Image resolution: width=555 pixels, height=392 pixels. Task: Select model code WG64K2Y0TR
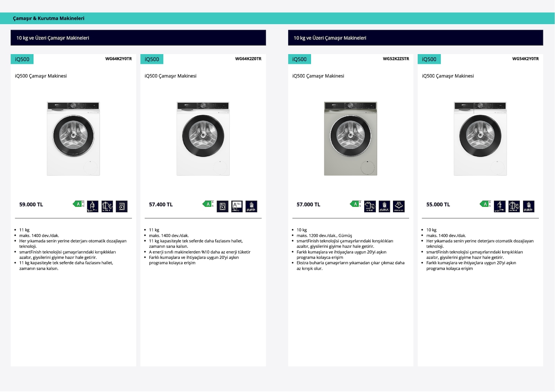coord(119,59)
